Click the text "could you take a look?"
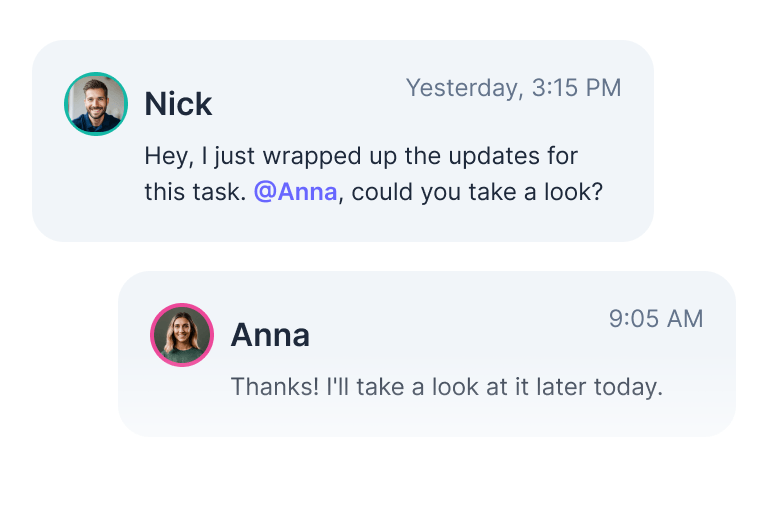The height and width of the screenshot is (512, 768). coord(477,192)
